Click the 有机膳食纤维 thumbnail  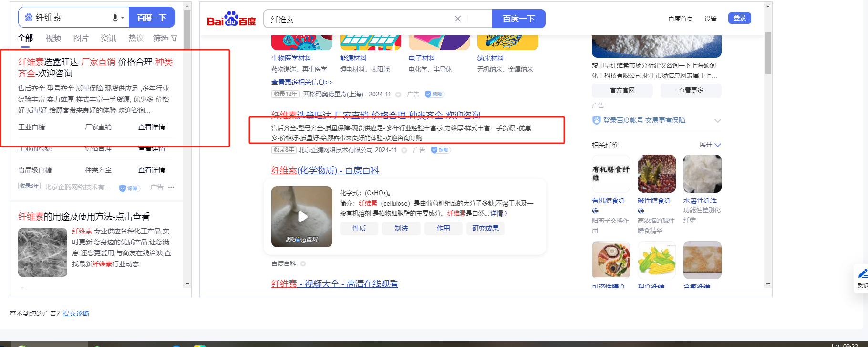pos(611,174)
